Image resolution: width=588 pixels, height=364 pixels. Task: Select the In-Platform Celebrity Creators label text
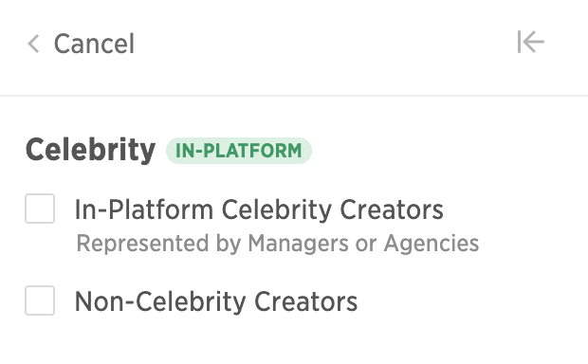click(x=259, y=209)
